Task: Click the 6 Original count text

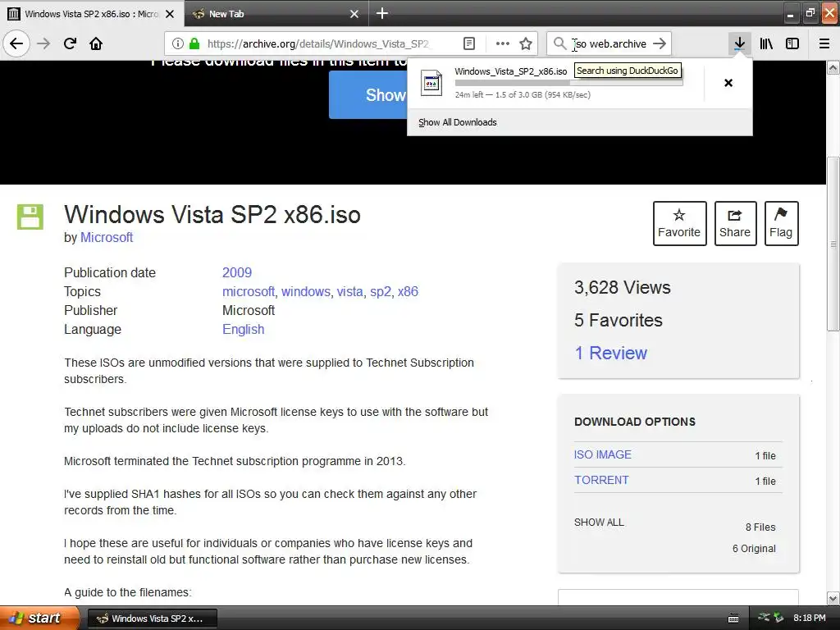Action: coord(755,549)
